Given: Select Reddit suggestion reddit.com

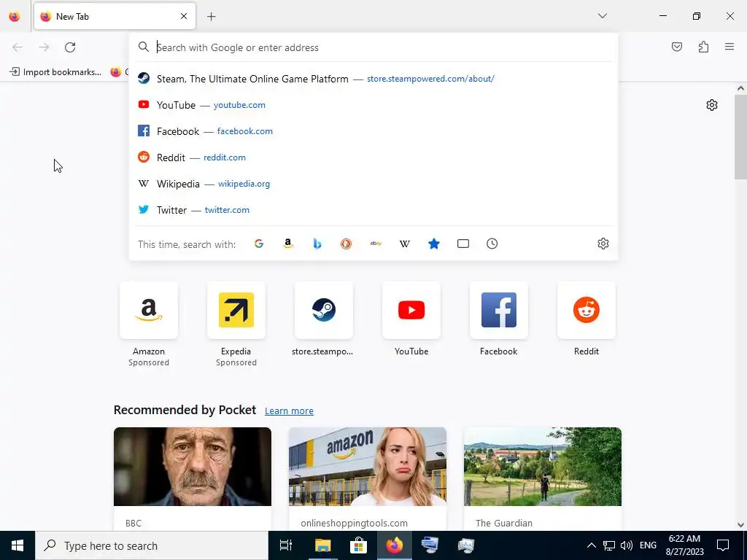Looking at the screenshot, I should pos(373,157).
